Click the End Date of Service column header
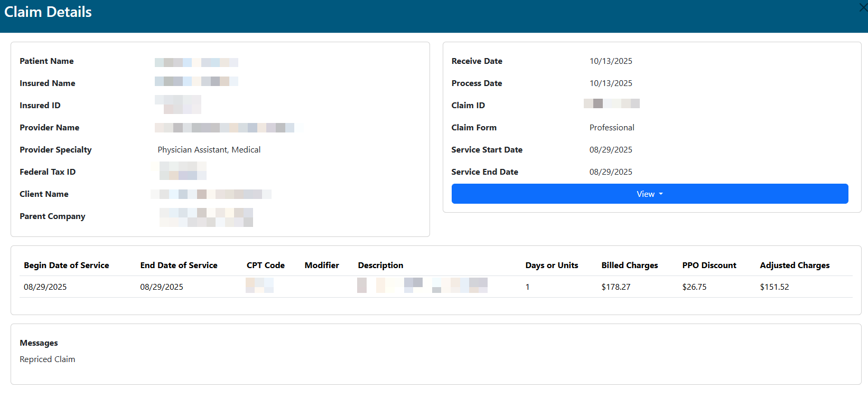The width and height of the screenshot is (868, 399). pyautogui.click(x=179, y=265)
